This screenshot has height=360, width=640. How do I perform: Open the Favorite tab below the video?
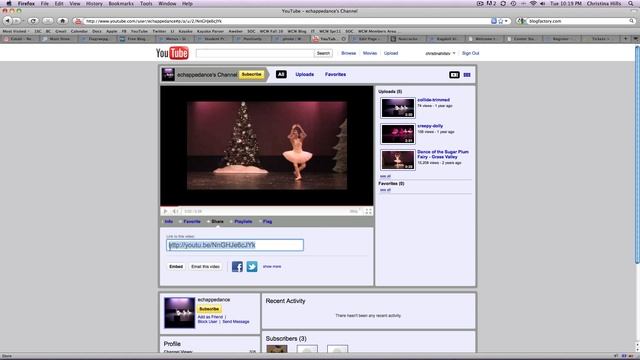point(191,221)
